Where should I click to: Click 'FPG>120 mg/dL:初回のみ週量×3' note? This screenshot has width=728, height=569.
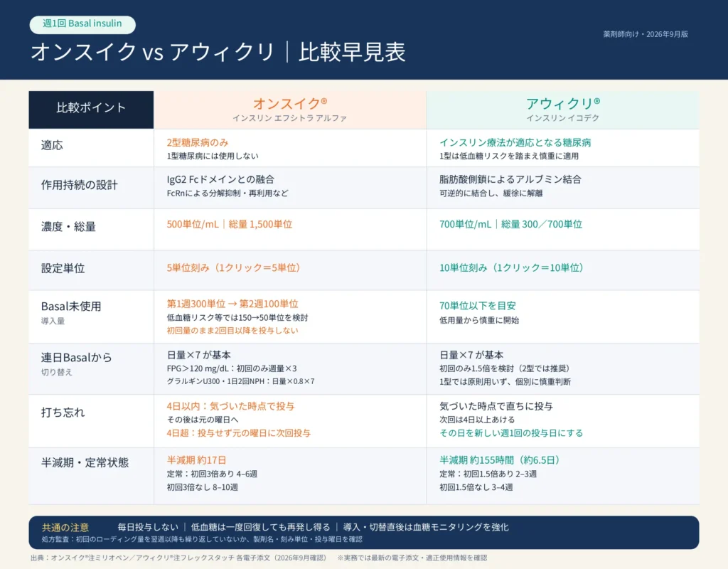coord(232,369)
